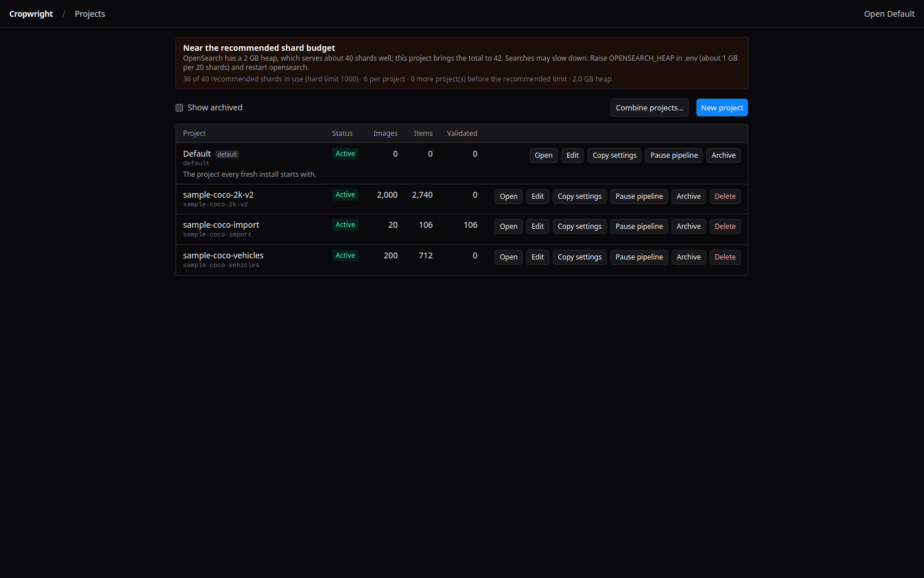Open the Projects breadcrumb
Viewport: 924px width, 578px height.
click(x=90, y=14)
